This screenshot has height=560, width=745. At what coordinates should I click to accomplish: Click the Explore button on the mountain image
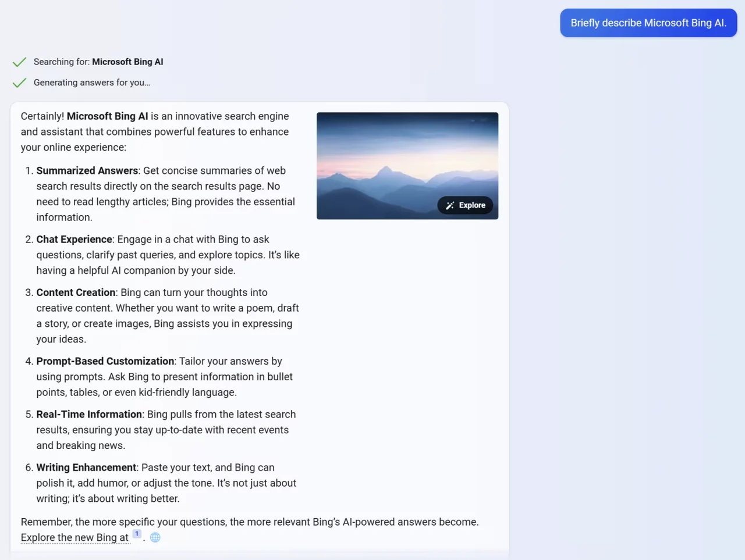[x=465, y=205]
